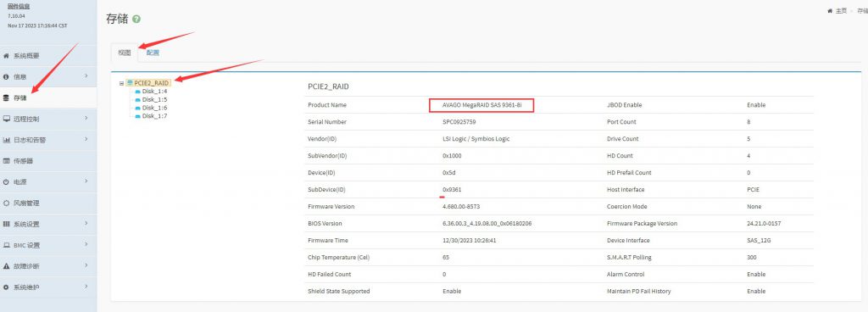Click vendor value LSI Logic / Symbios Logic
This screenshot has width=868, height=312.
(x=476, y=139)
